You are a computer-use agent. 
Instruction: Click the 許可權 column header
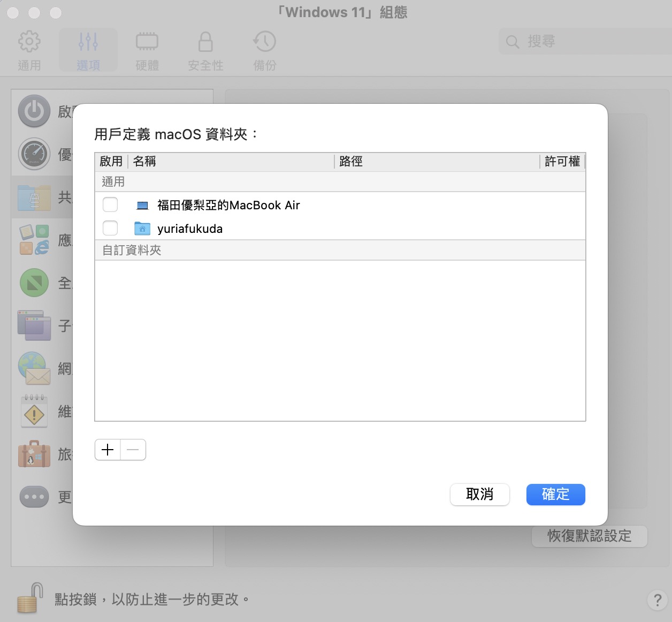tap(562, 161)
